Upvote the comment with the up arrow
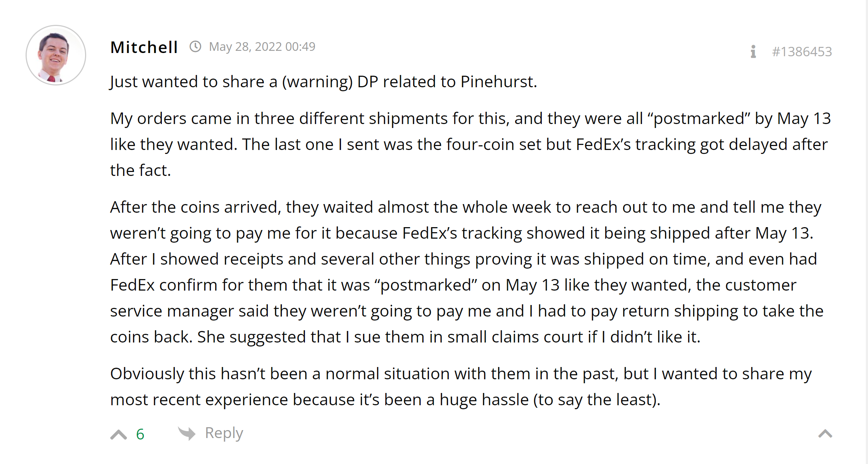Viewport: 868px width, 464px height. (119, 434)
